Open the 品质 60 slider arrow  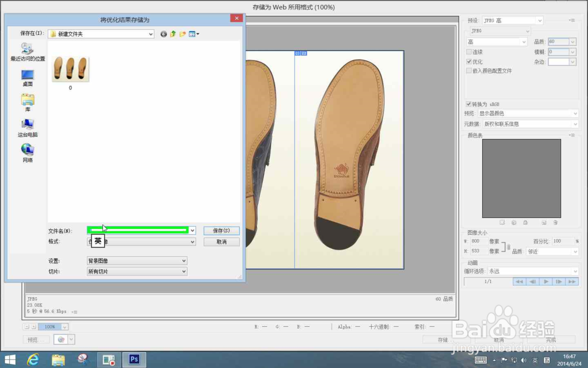[573, 42]
